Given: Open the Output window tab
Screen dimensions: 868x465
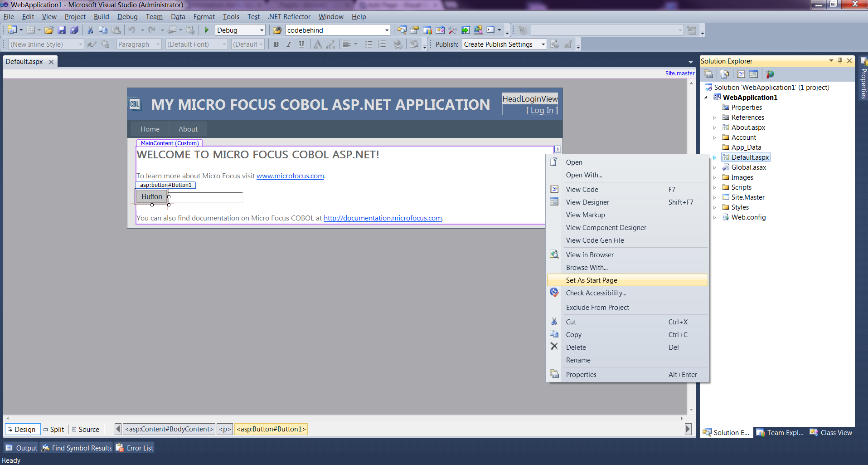Looking at the screenshot, I should coord(21,448).
